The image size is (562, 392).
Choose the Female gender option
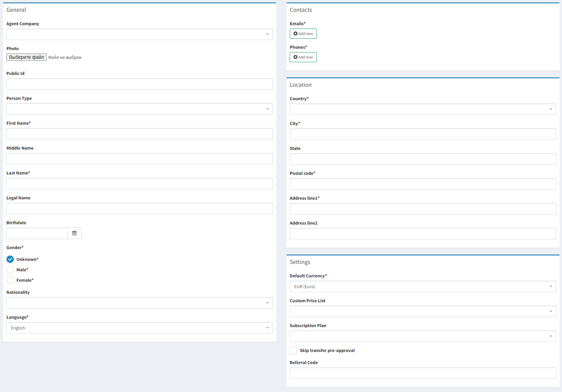(10, 280)
